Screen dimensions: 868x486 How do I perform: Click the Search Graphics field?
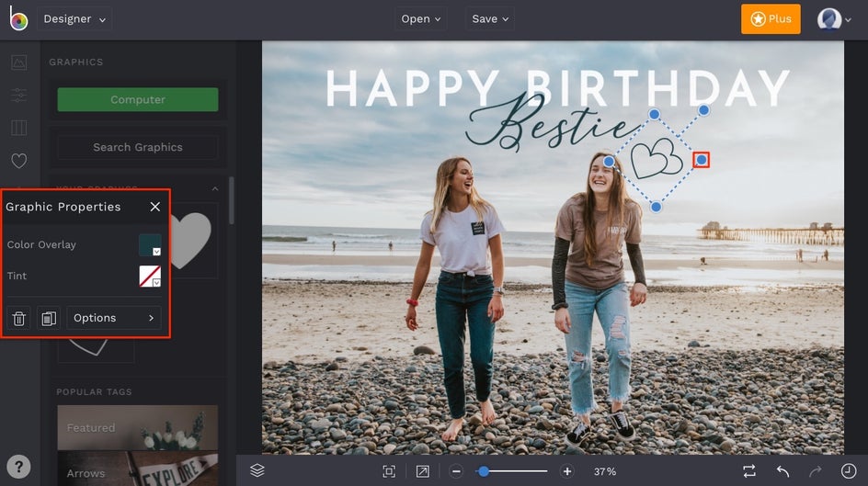(138, 147)
